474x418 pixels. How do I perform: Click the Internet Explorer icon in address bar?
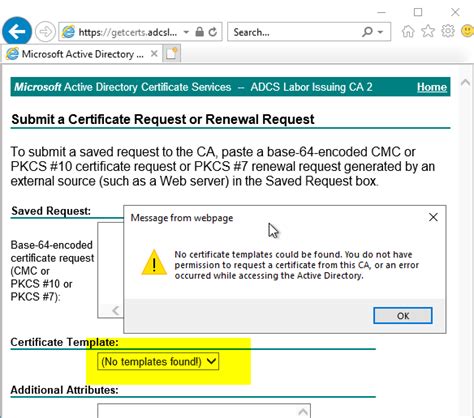click(x=68, y=32)
